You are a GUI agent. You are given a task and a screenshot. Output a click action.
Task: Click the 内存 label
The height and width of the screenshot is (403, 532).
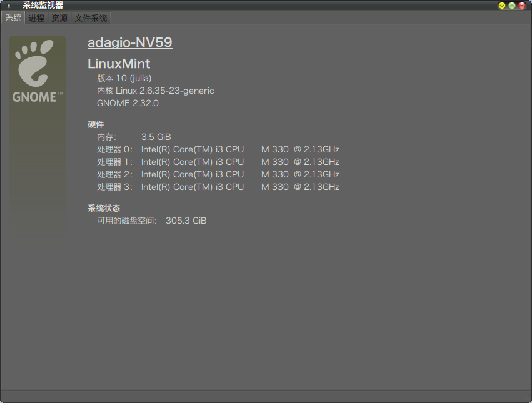click(x=106, y=137)
